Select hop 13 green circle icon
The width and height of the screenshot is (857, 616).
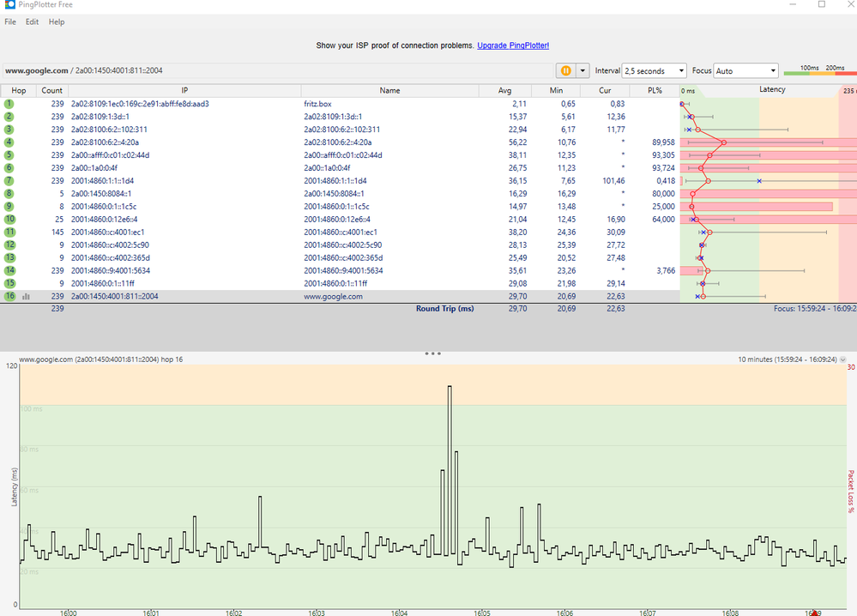[x=9, y=258]
